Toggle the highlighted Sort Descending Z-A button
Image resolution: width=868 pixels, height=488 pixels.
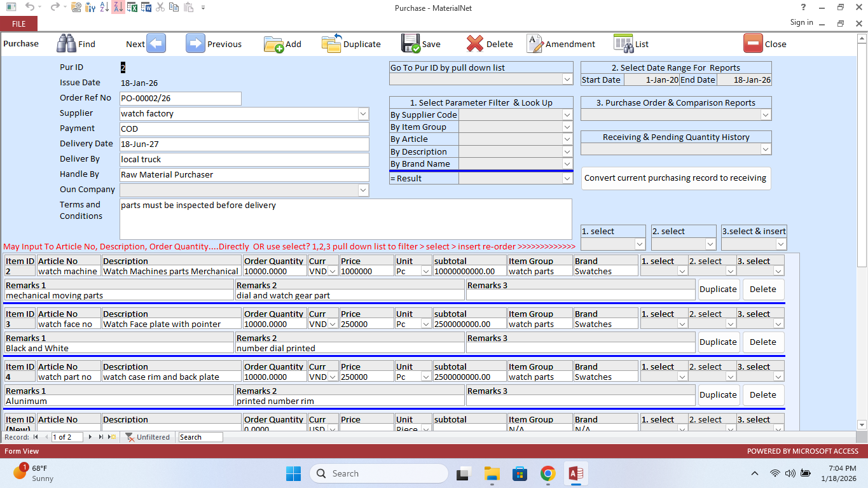(118, 8)
